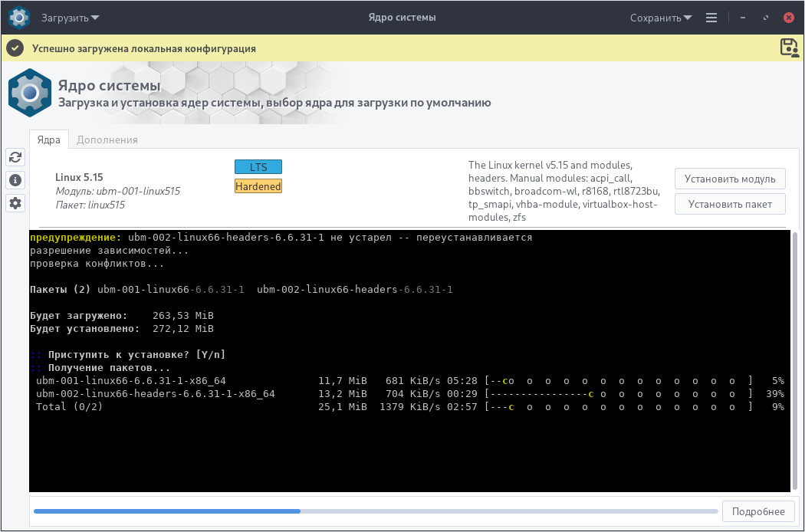Click the Подробнее button

click(757, 511)
